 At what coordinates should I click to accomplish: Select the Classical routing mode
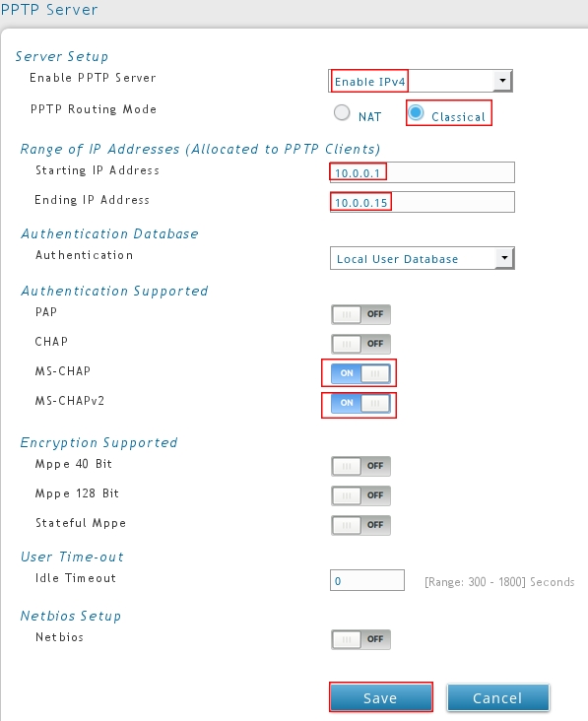[x=416, y=112]
